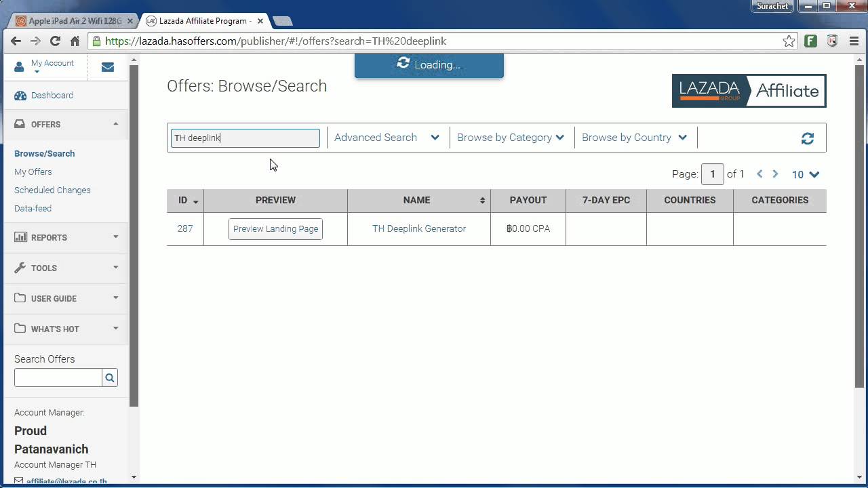Sort table by ID column header
The image size is (868, 488).
(x=185, y=201)
